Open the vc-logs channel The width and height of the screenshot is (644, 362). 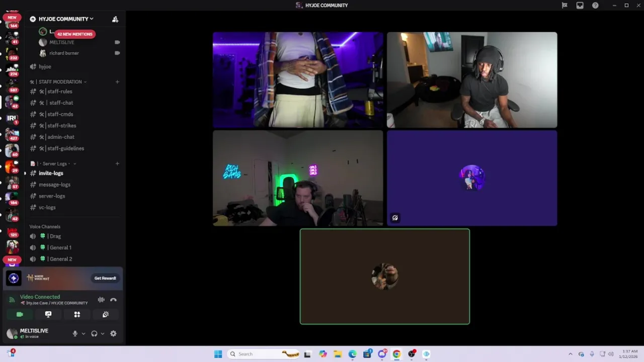(x=74, y=207)
